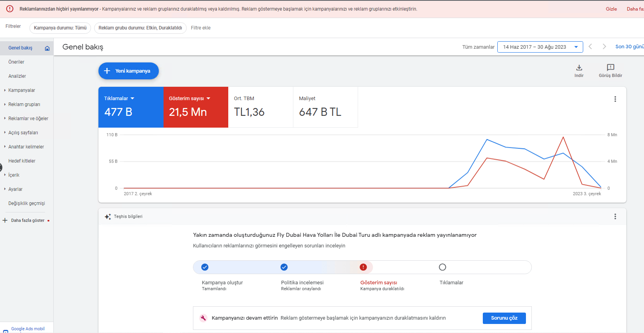This screenshot has width=644, height=333.
Task: Open the date range dropdown
Action: tap(540, 47)
